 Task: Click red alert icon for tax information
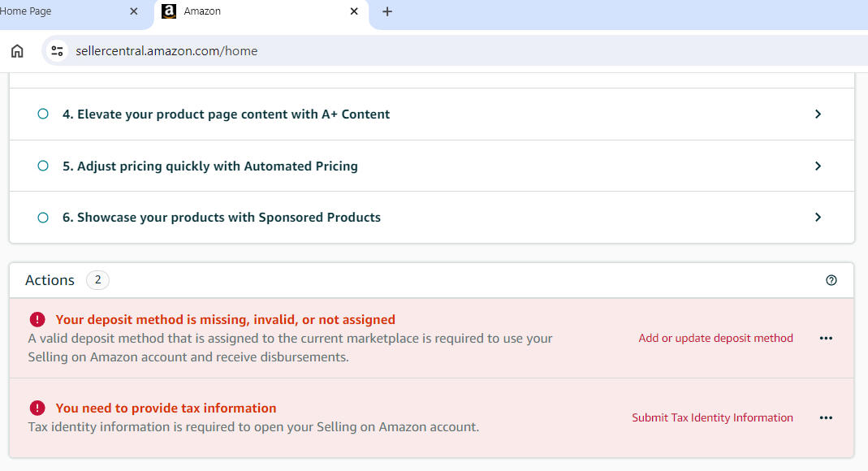click(37, 408)
